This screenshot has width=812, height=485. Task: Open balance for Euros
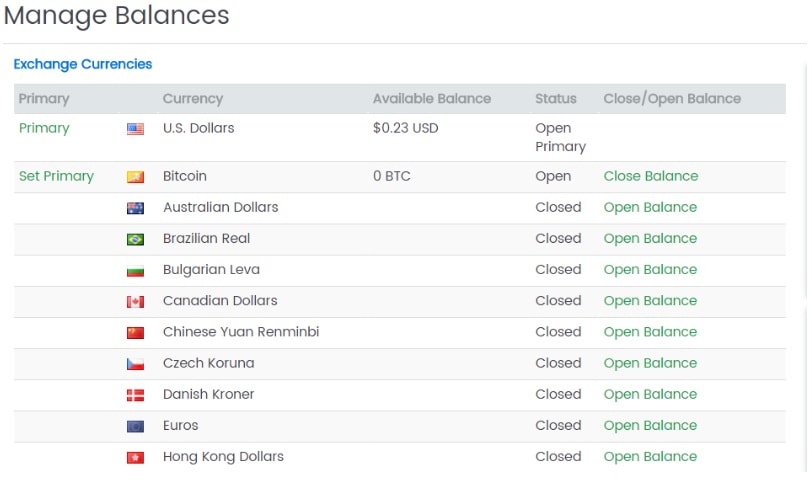[x=650, y=425]
